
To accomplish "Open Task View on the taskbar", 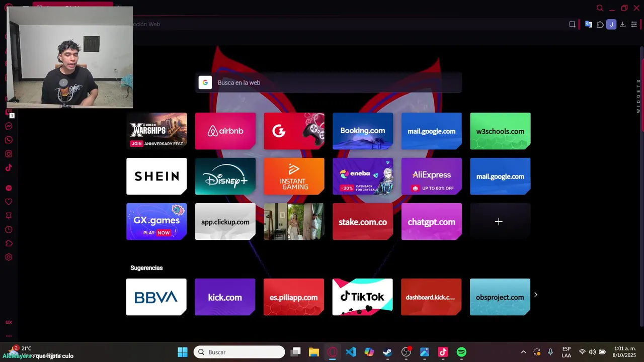I will [x=296, y=352].
